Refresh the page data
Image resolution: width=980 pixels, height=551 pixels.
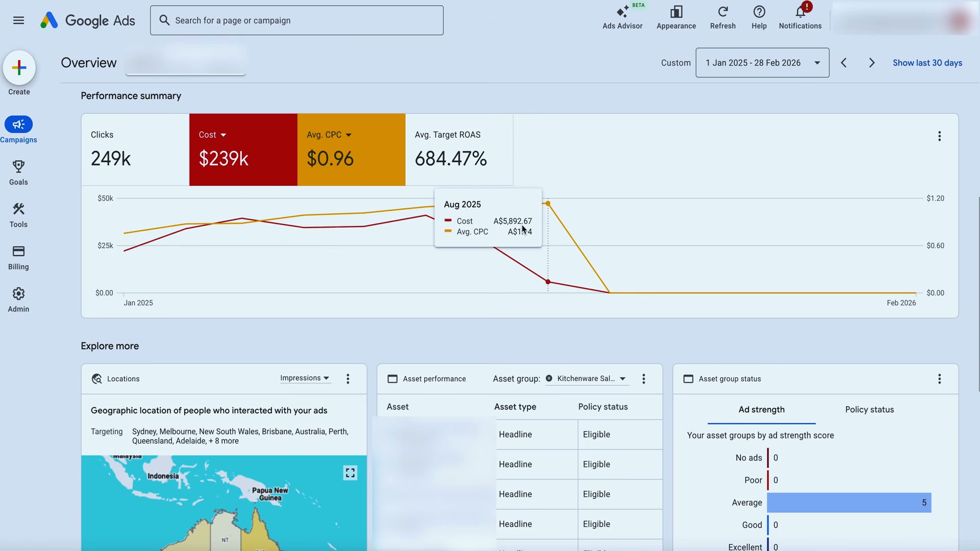(x=723, y=18)
